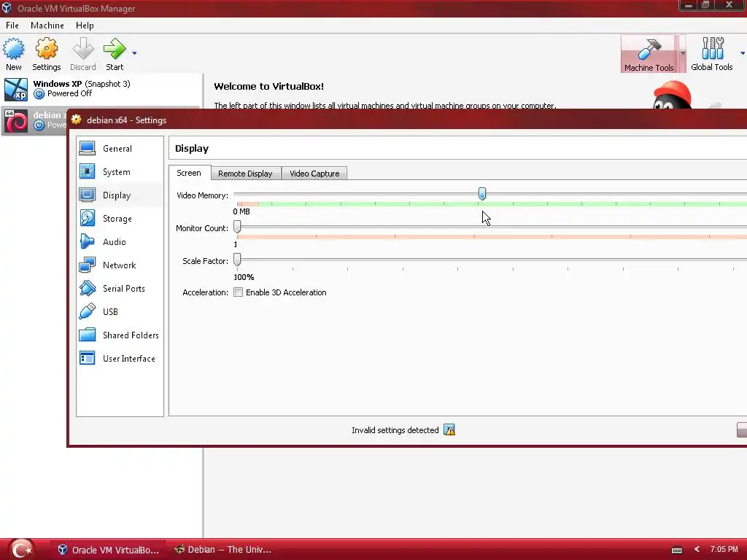The image size is (747, 560).
Task: Click the 'Welcome to VirtualBox!' heading
Action: click(268, 86)
